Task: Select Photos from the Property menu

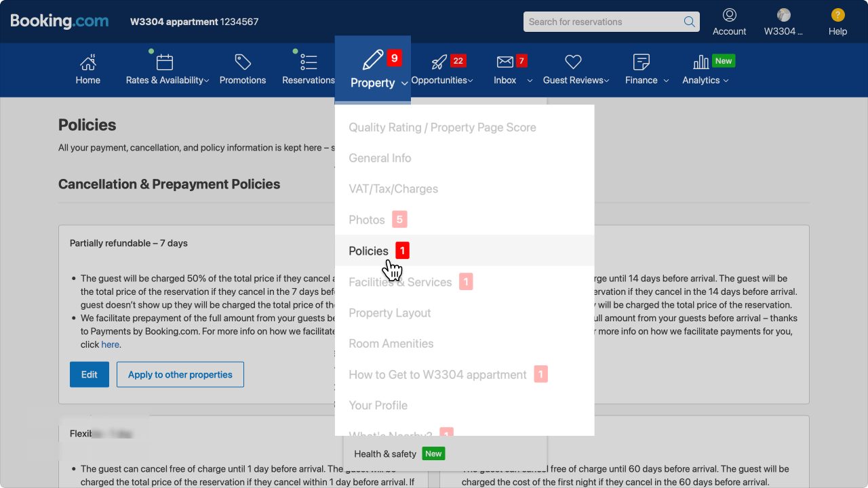Action: click(x=367, y=220)
